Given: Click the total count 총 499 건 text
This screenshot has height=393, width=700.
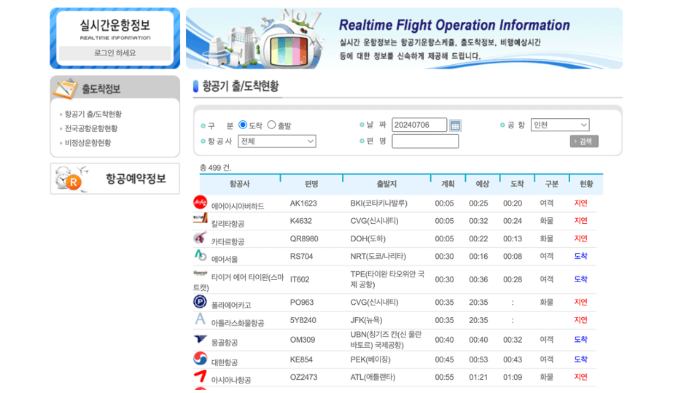Looking at the screenshot, I should pyautogui.click(x=216, y=168).
